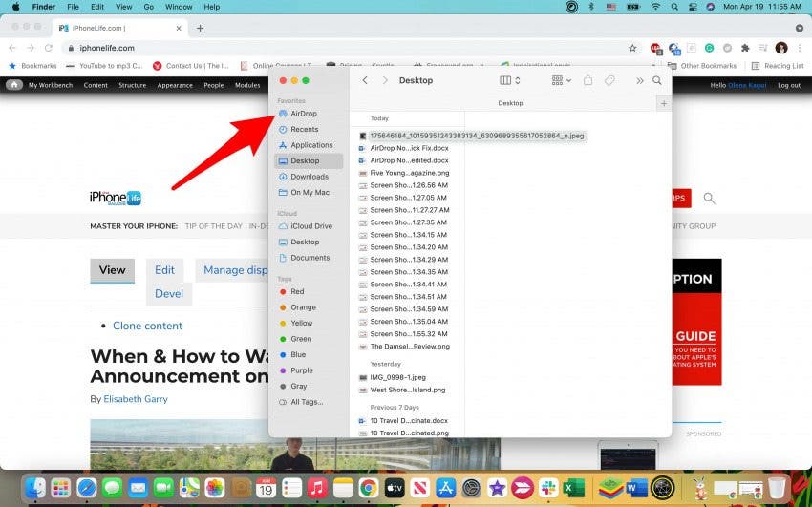Click the Finder tag icon
The width and height of the screenshot is (812, 507).
609,80
